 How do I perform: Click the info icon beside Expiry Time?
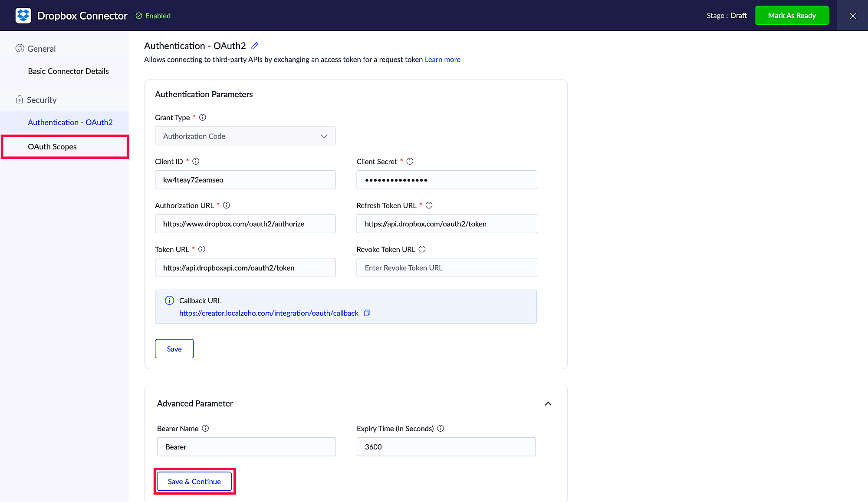pos(441,428)
